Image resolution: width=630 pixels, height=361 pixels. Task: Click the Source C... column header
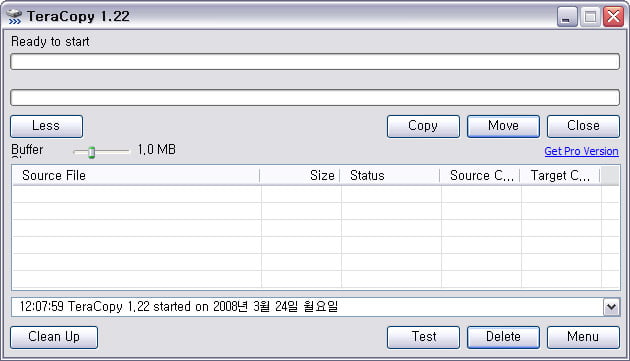480,176
